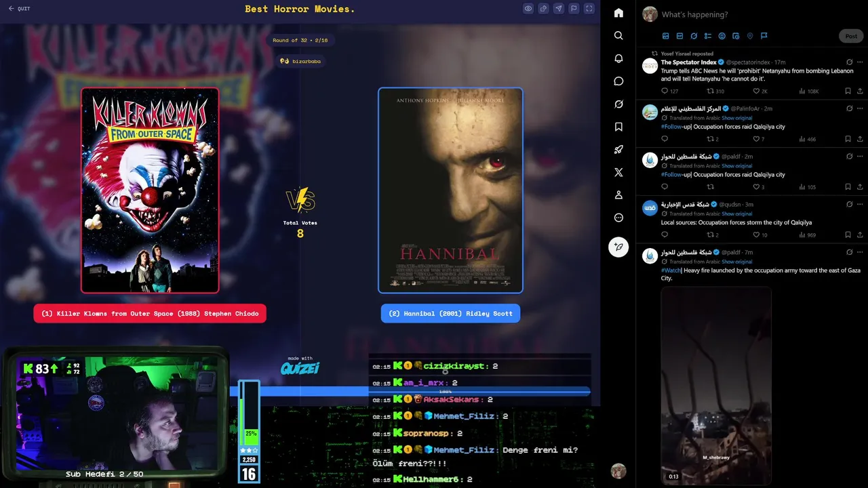Open X Search icon in sidebar
Screen dimensions: 868x488
coord(618,35)
